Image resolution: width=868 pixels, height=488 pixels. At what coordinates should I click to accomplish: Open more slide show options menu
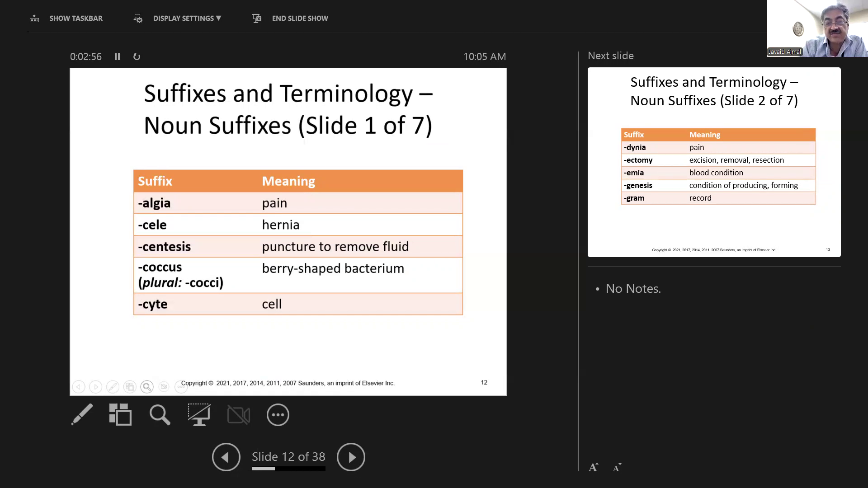tap(278, 414)
